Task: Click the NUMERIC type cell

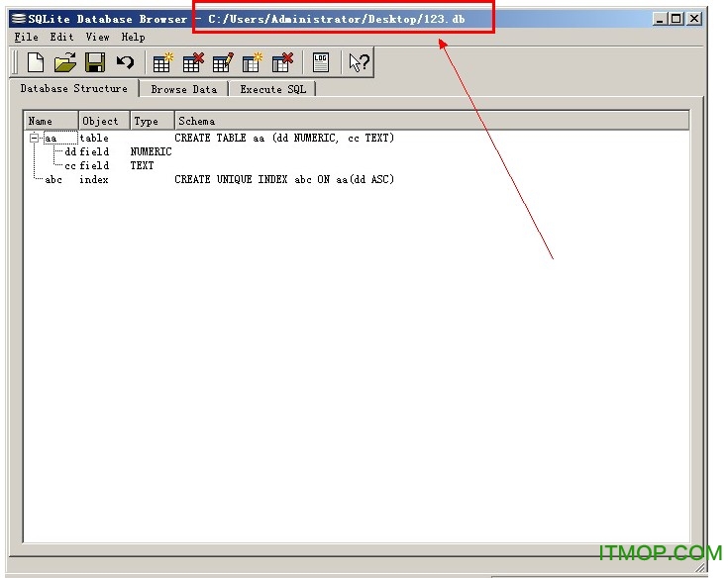Action: (x=151, y=151)
